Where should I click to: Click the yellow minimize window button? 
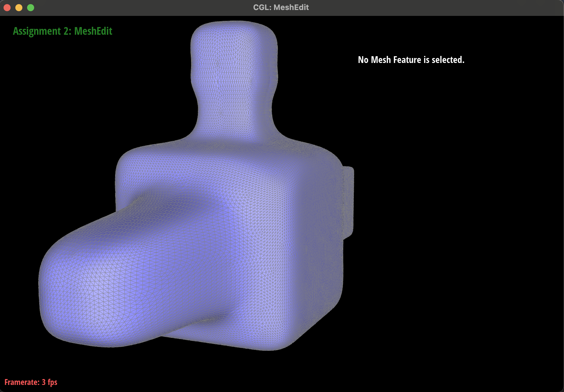pyautogui.click(x=19, y=8)
